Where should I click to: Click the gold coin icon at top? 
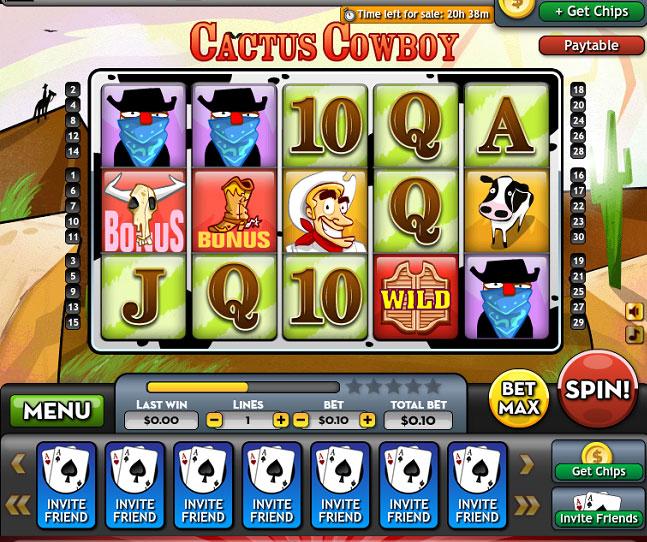(516, 7)
